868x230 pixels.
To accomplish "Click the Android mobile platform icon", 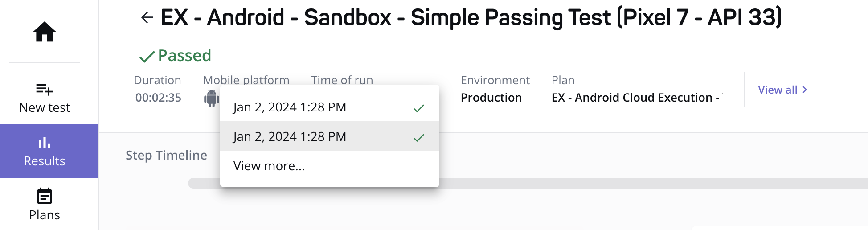I will coord(212,98).
